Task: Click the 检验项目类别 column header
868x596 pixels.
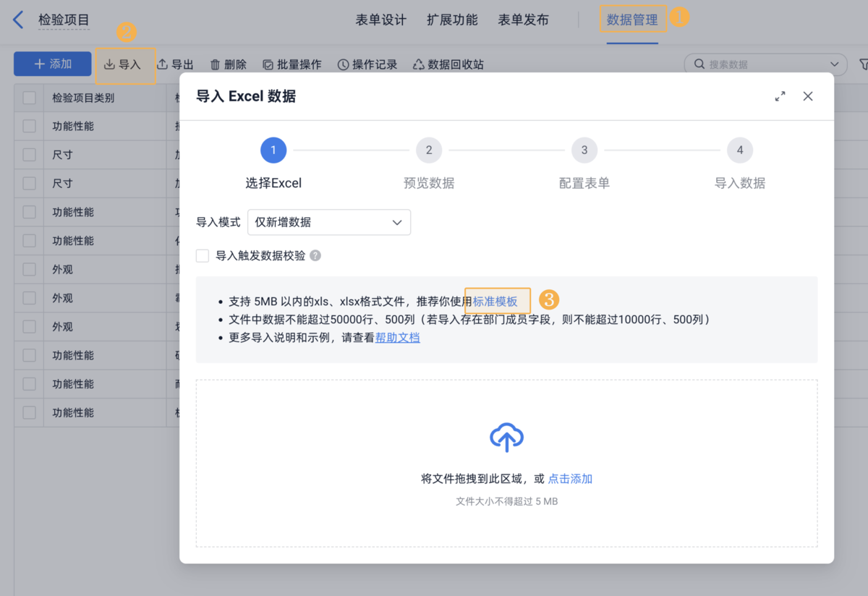Action: tap(83, 98)
